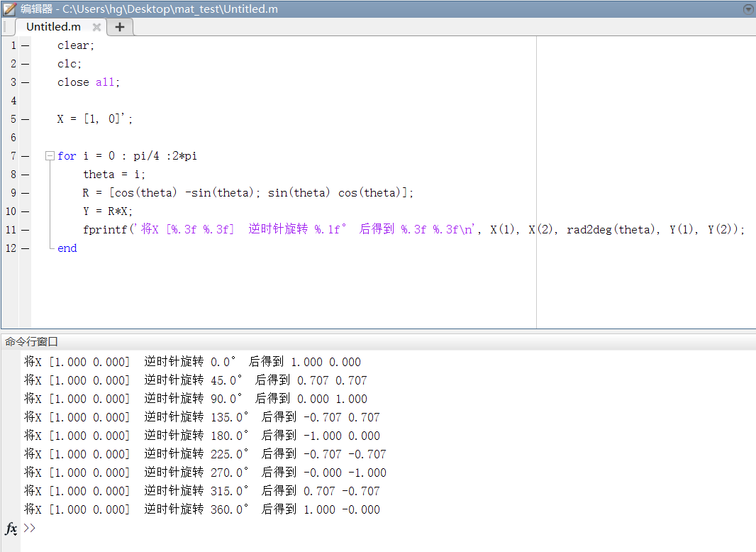
Task: Set breakpoint dash on line 3
Action: pyautogui.click(x=25, y=82)
